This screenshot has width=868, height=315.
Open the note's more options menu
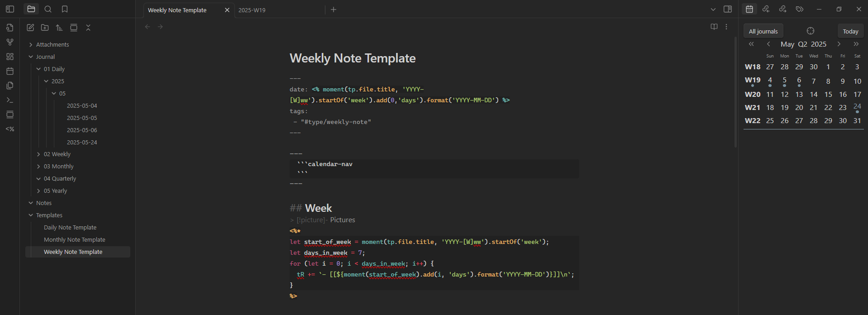pos(726,27)
